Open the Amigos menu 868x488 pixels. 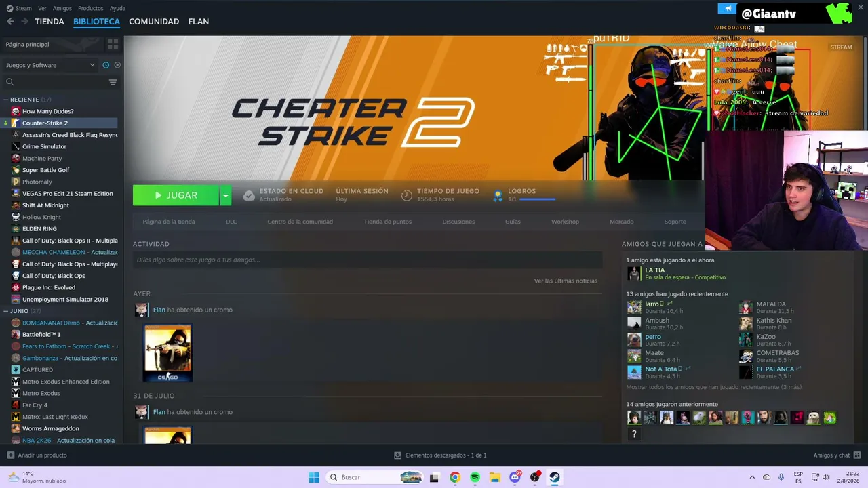coord(62,8)
